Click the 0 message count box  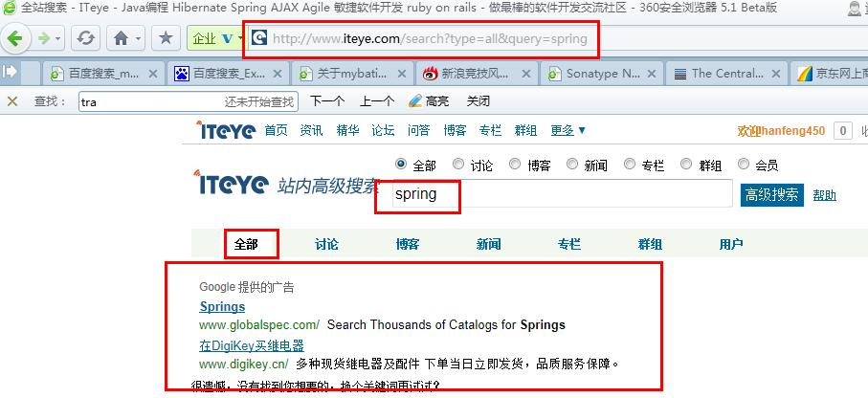pos(842,131)
